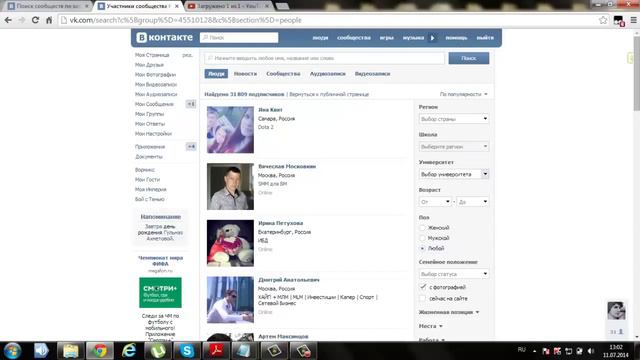The image size is (640, 360).
Task: Toggle the 'с фотографией' checkbox
Action: [423, 287]
